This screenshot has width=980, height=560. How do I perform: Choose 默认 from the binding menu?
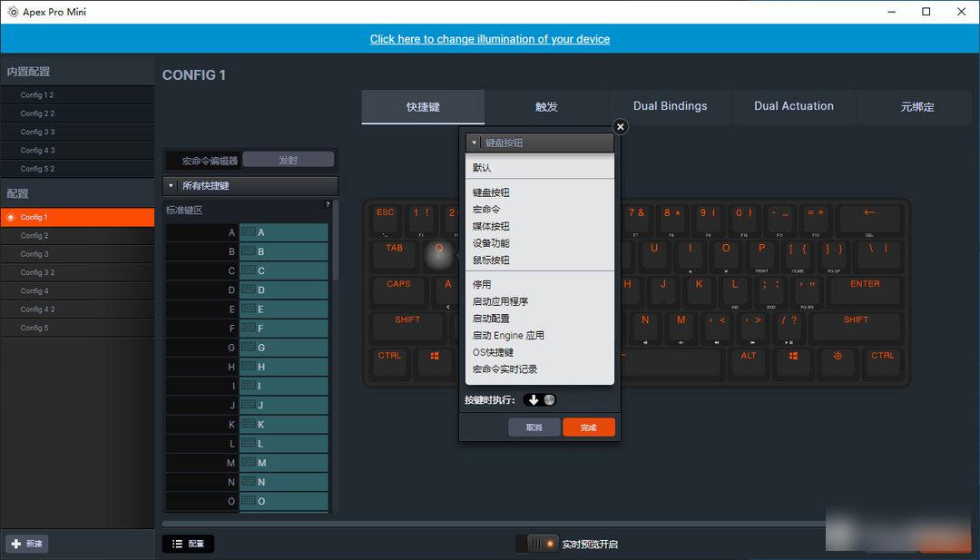[x=540, y=168]
